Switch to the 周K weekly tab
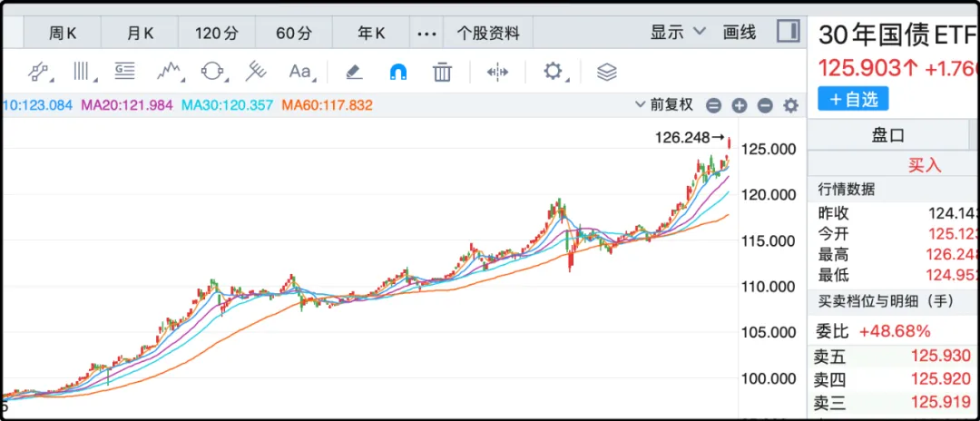 pos(63,34)
